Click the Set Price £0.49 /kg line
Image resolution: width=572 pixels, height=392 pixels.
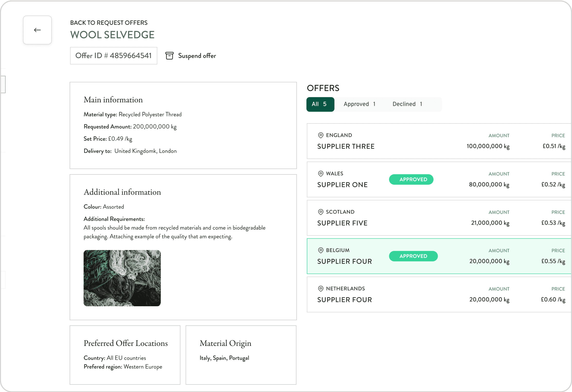(x=108, y=139)
